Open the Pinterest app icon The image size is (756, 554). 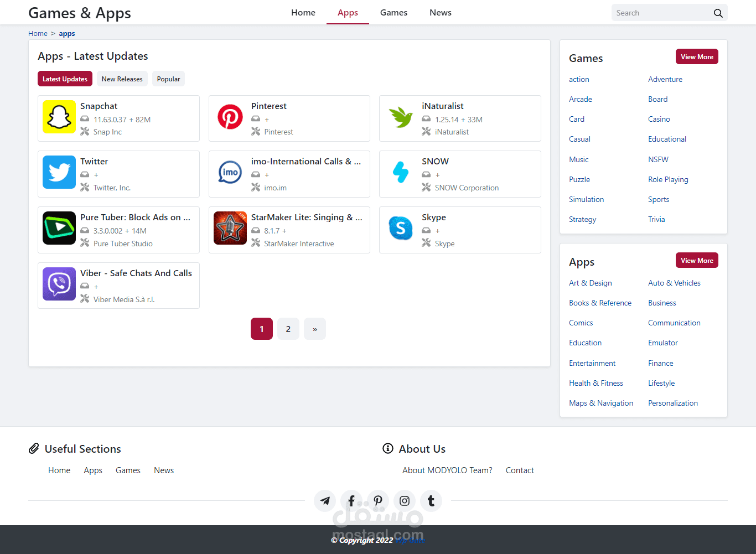230,117
